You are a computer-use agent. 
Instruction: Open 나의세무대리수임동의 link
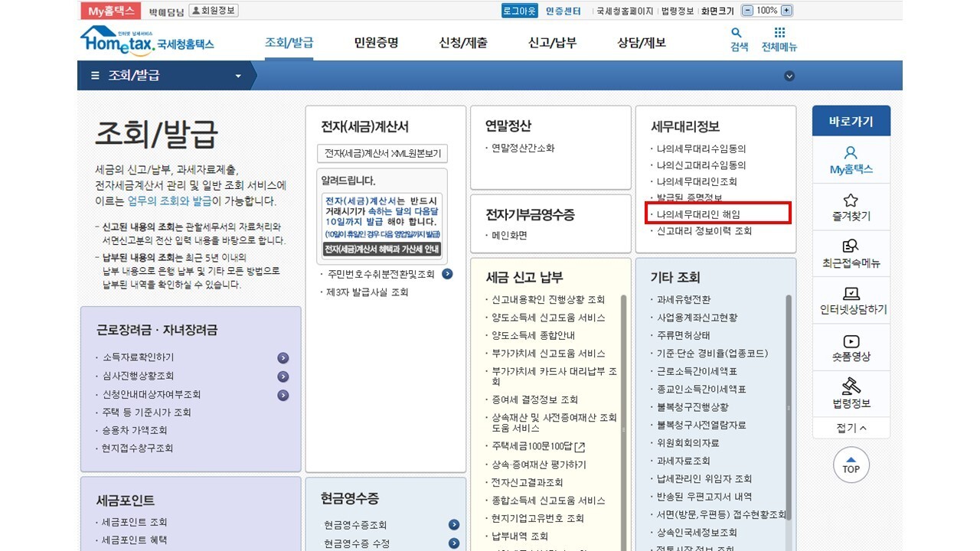[701, 148]
